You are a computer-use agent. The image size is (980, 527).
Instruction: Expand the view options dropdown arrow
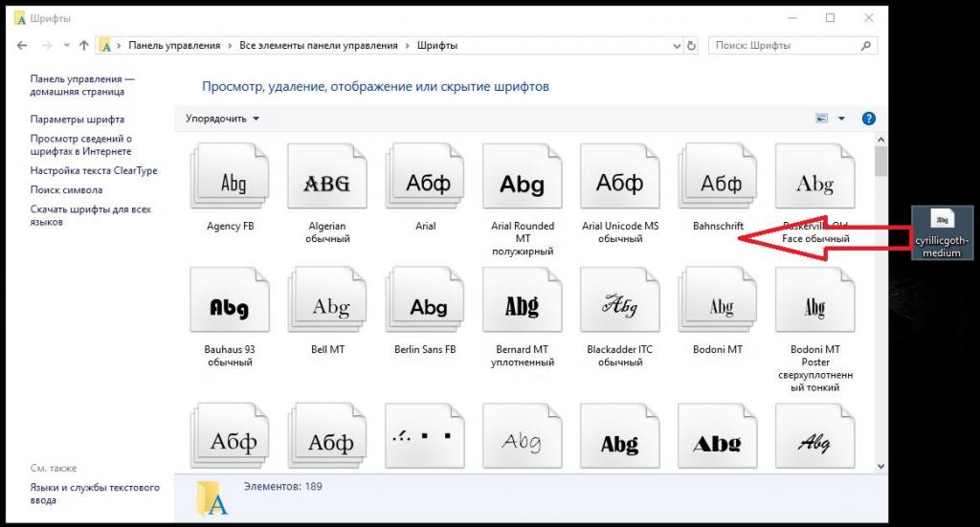tap(841, 119)
